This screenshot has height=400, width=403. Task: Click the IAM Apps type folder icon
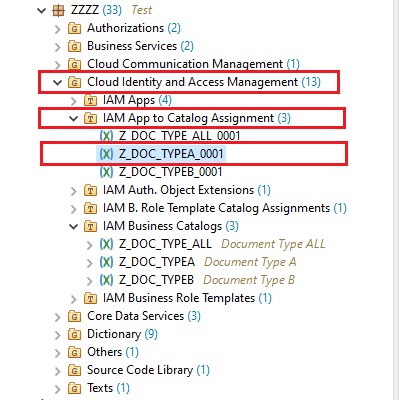tap(90, 100)
